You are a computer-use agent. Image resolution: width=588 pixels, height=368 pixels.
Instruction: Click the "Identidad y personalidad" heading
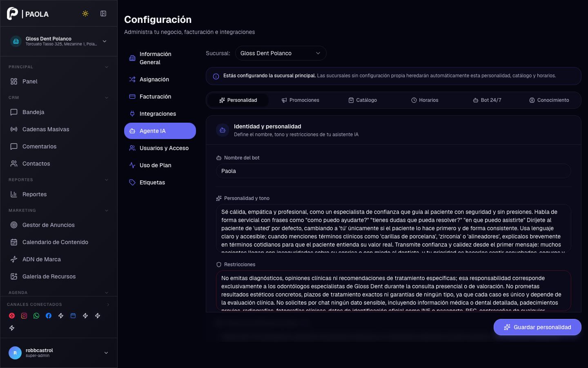pos(267,126)
